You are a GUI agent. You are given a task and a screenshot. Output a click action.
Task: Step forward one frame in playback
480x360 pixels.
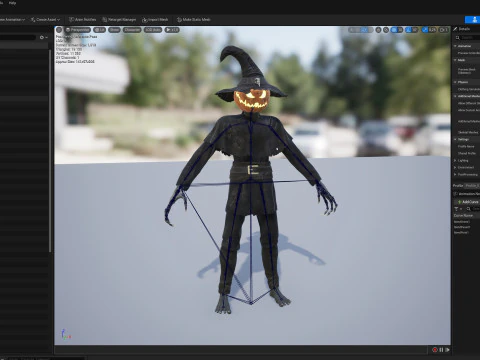pyautogui.click(x=447, y=350)
